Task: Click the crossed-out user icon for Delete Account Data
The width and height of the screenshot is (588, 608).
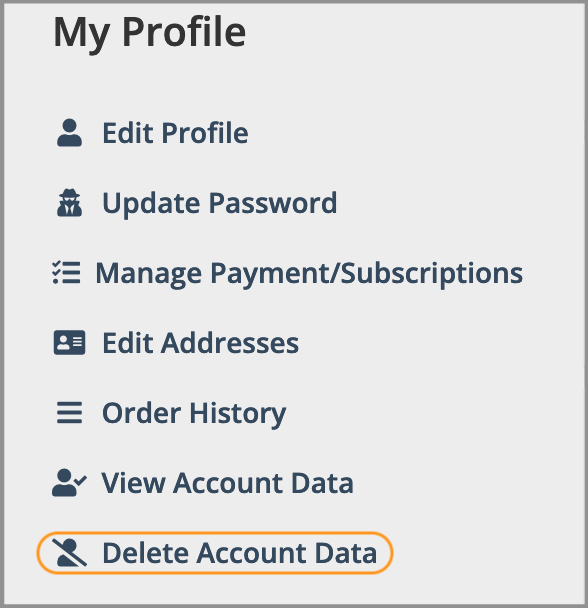Action: (69, 553)
